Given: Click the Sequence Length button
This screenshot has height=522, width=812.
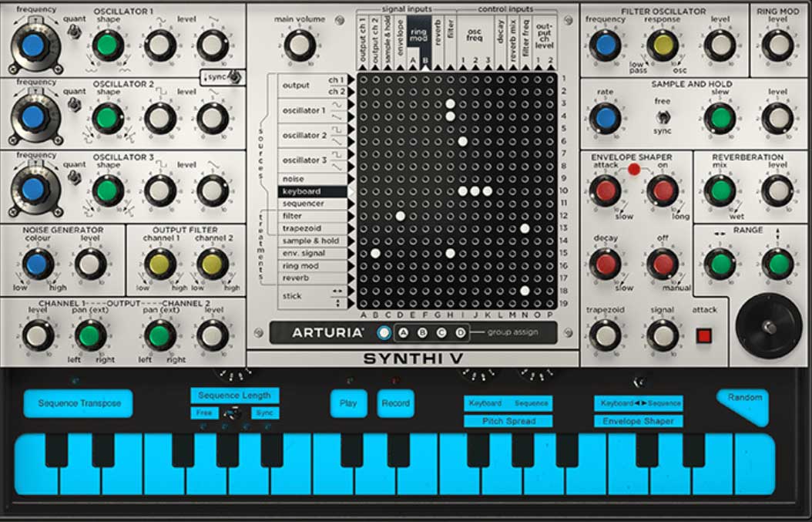Looking at the screenshot, I should pyautogui.click(x=235, y=395).
